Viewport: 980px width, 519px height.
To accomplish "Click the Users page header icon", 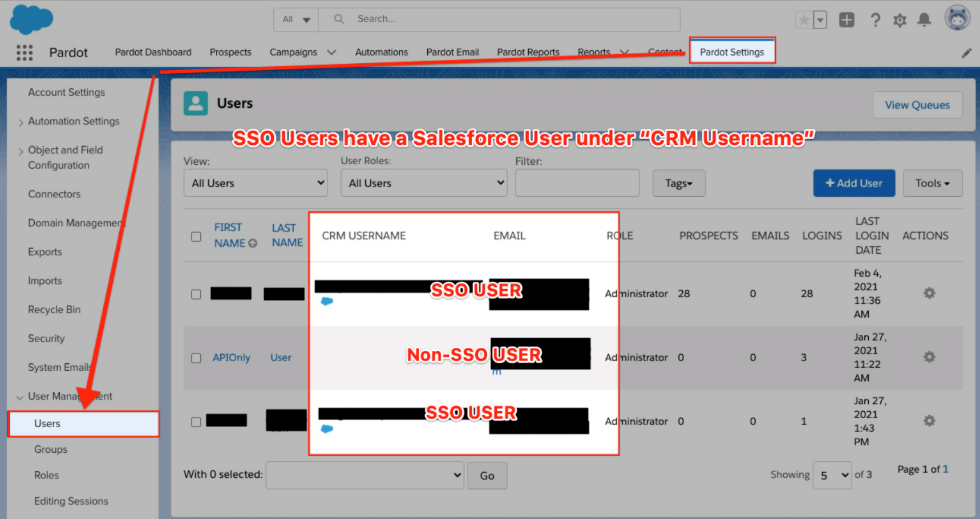I will click(x=196, y=103).
